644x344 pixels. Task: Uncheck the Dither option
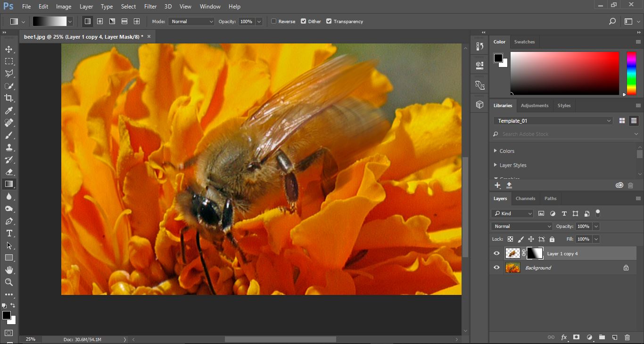pos(304,21)
